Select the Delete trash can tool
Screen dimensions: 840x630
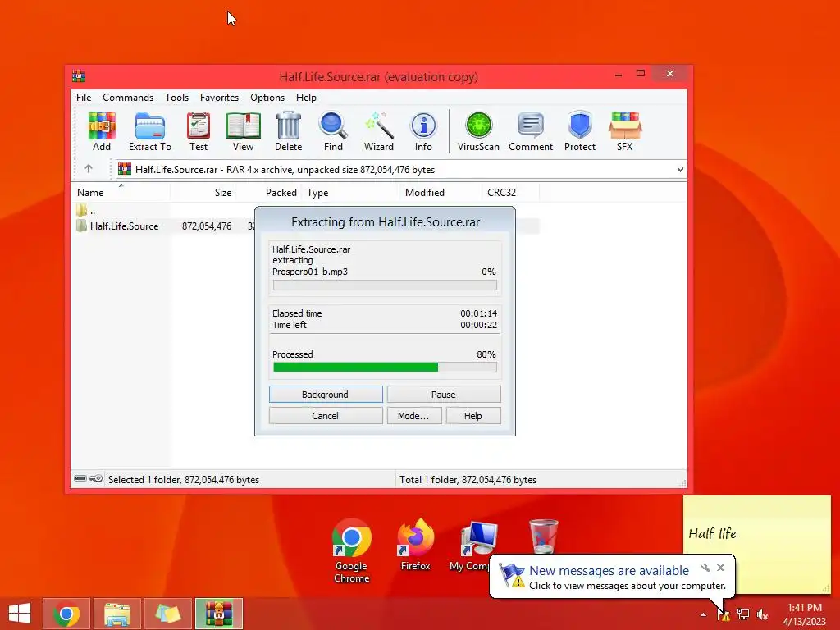288,131
